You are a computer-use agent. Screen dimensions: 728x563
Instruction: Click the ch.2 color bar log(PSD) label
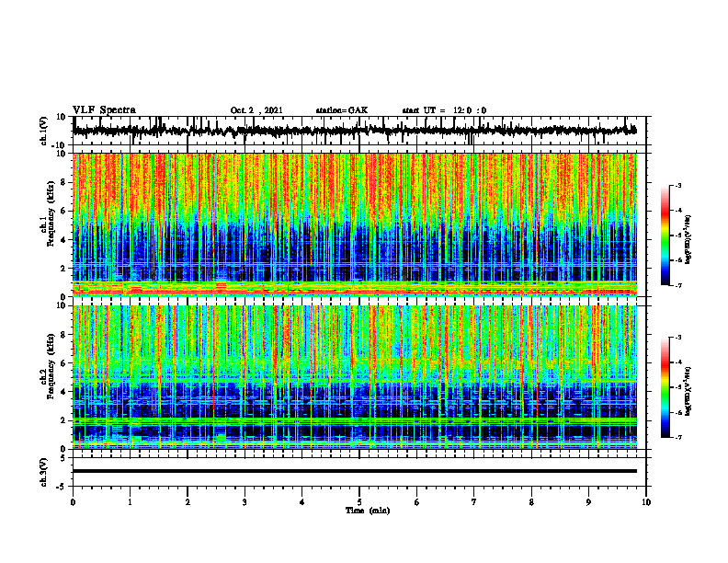[688, 392]
